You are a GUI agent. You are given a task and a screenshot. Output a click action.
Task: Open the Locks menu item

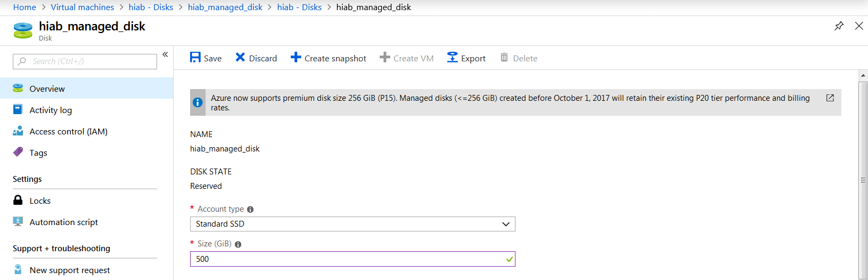(x=86, y=201)
